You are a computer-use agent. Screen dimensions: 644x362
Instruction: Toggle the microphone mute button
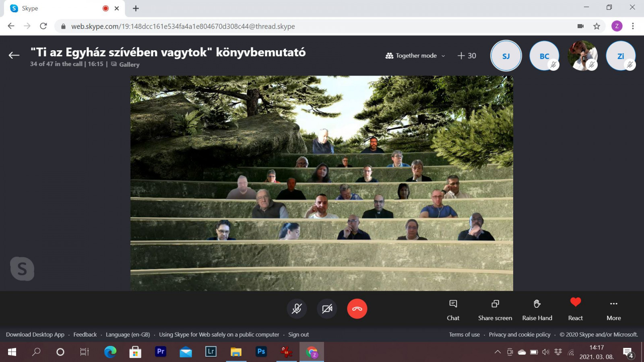[297, 309]
